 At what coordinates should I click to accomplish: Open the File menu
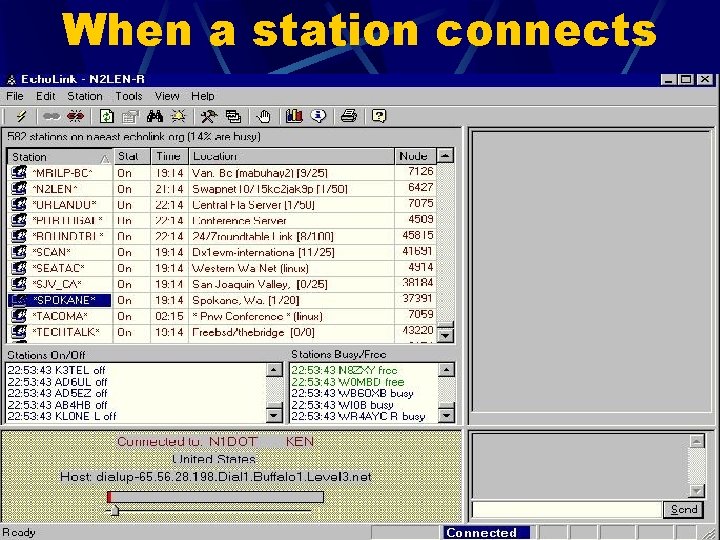[15, 96]
